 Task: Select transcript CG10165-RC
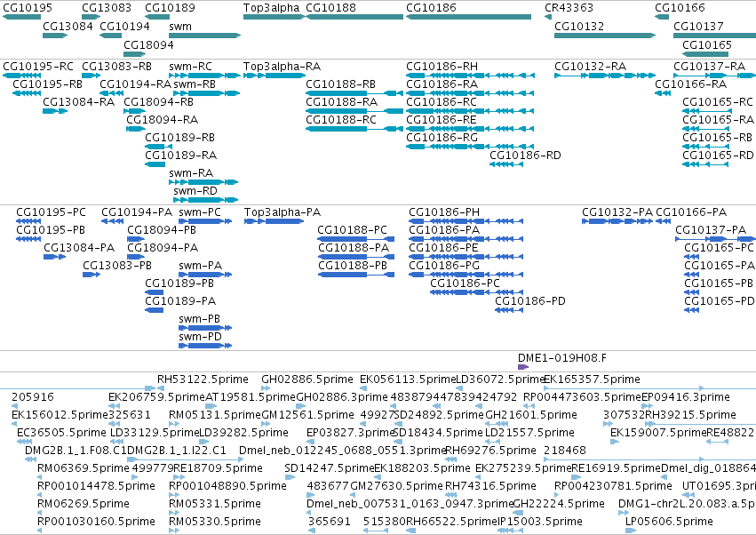(718, 102)
